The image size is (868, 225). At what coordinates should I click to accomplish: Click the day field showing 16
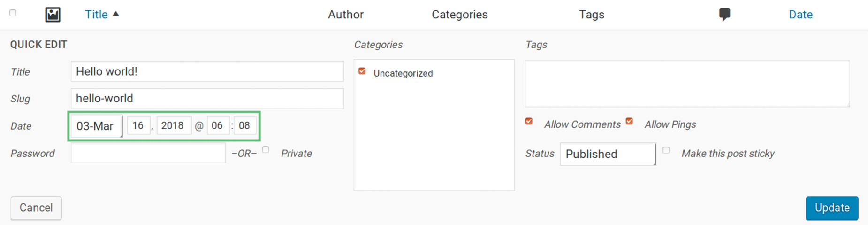pos(138,125)
